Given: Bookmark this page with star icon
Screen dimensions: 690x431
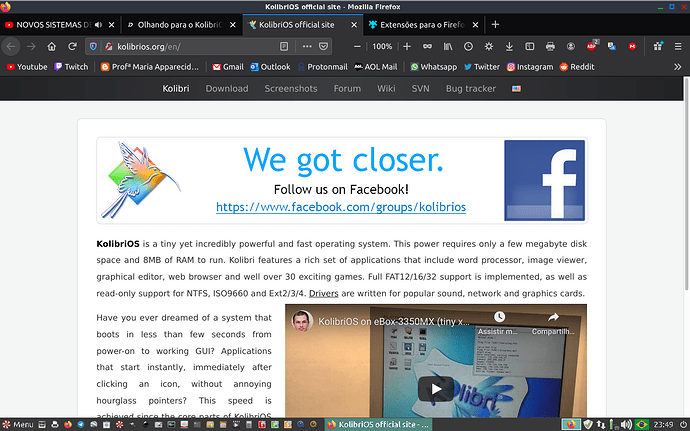Looking at the screenshot, I should [x=323, y=46].
